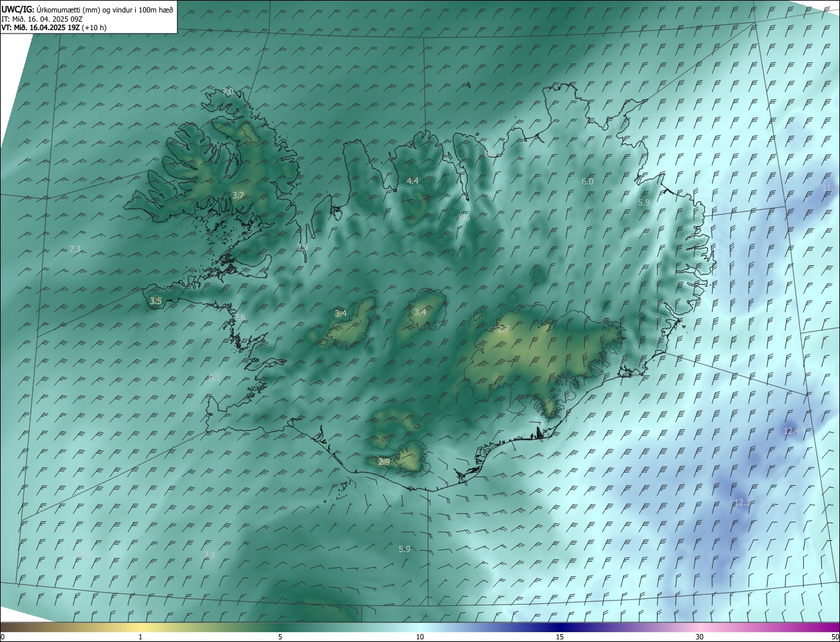Click the 6.0 value in northeast Iceland

[587, 181]
